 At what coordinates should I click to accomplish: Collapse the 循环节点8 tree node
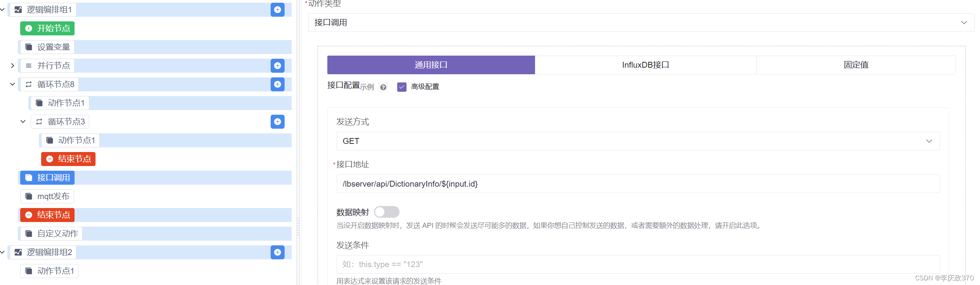pos(12,84)
